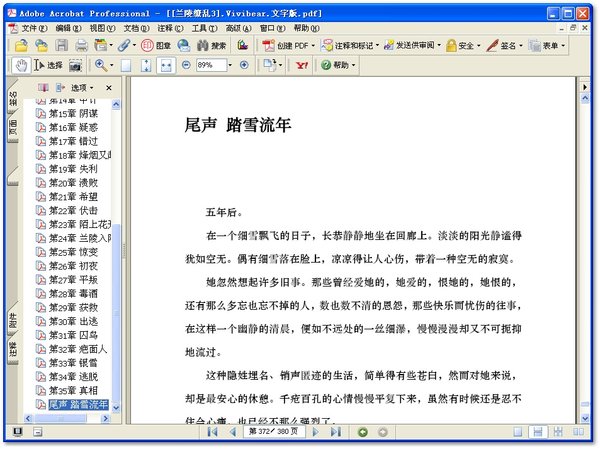The width and height of the screenshot is (600, 449).
Task: Open the 选项 bookmark options dropdown
Action: (82, 88)
